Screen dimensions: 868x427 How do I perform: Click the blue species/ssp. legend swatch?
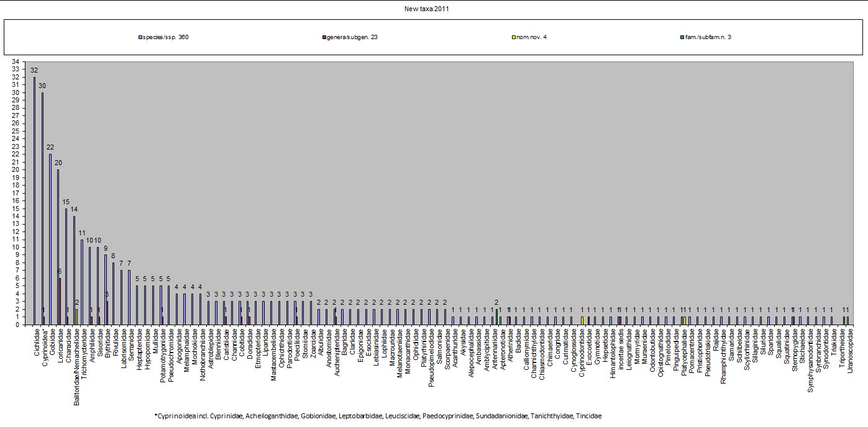coord(140,37)
